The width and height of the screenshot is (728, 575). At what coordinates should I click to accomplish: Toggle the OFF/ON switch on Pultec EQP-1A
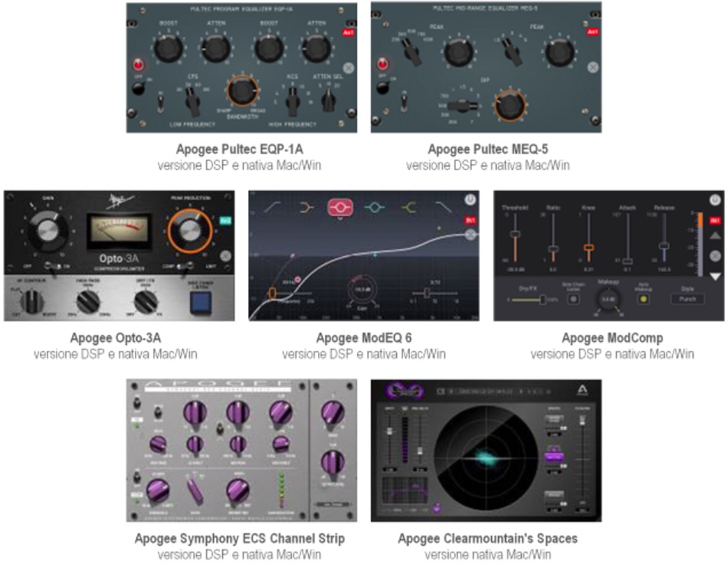[x=139, y=87]
